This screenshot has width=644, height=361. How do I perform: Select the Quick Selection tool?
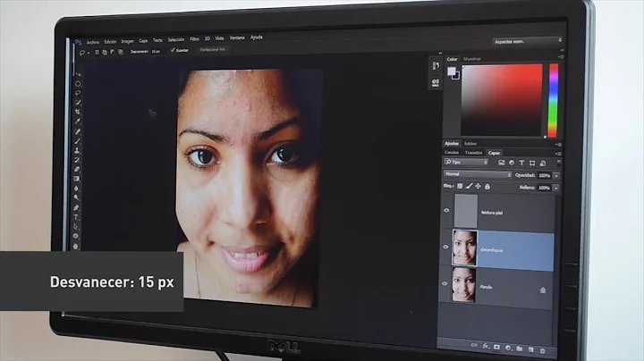78,103
